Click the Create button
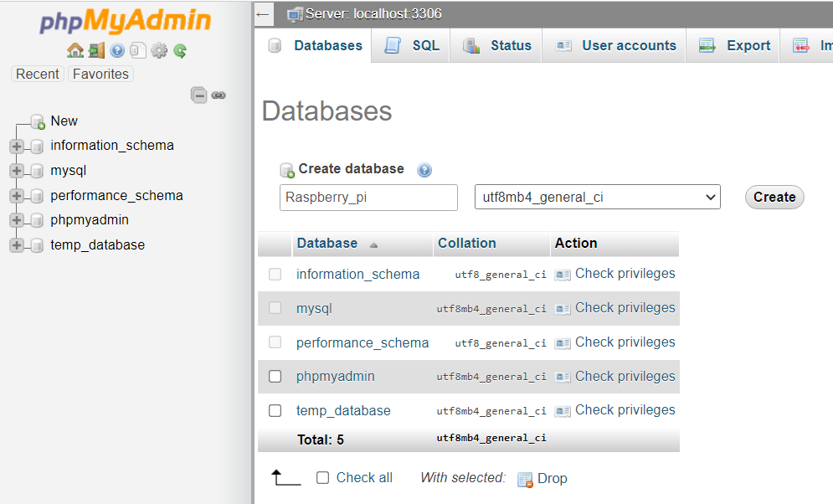This screenshot has height=504, width=833. click(774, 197)
